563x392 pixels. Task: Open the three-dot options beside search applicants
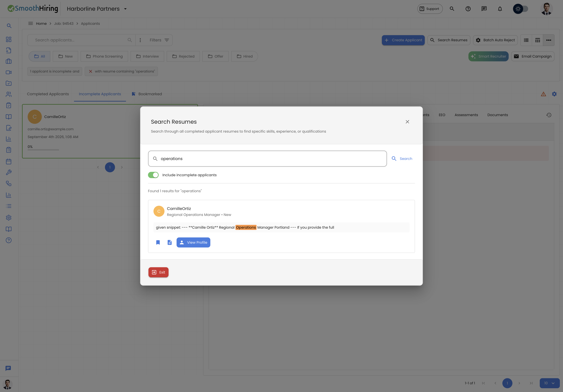pyautogui.click(x=140, y=40)
